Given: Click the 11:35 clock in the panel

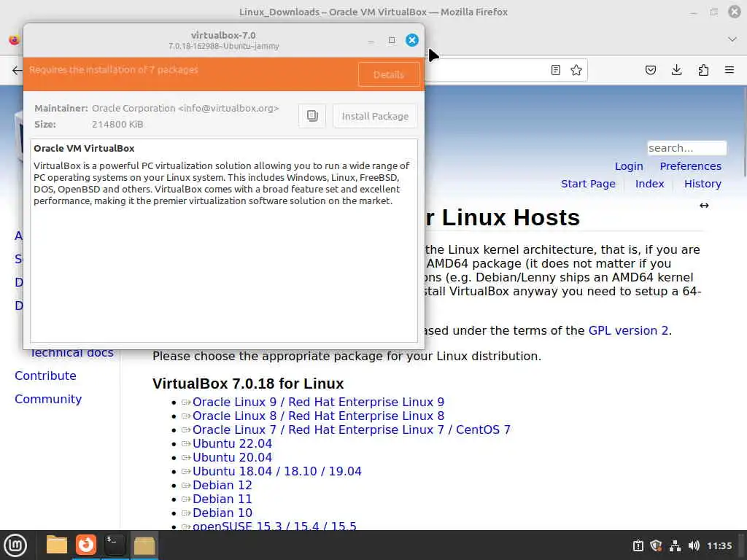Looking at the screenshot, I should [719, 545].
